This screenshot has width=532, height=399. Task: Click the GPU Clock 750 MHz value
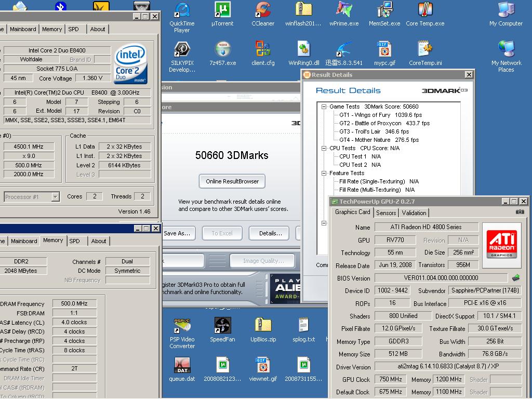(x=391, y=379)
